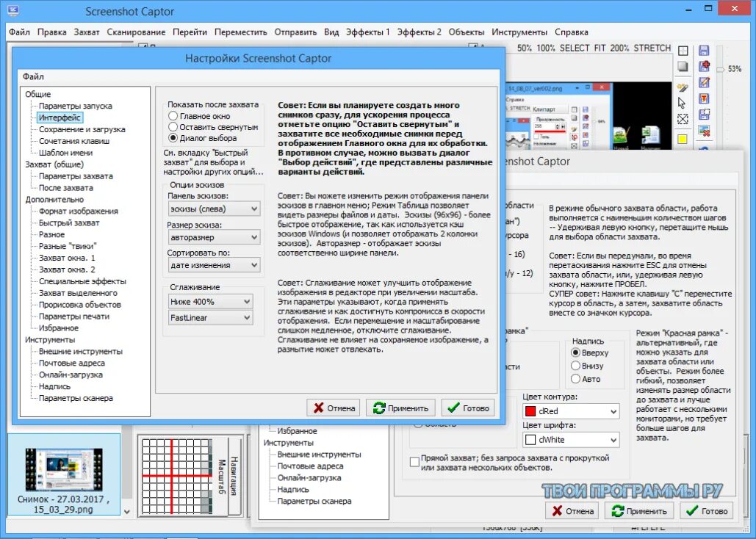The image size is (756, 539).
Task: Click save-as-new icon with red plus
Action: click(x=704, y=67)
